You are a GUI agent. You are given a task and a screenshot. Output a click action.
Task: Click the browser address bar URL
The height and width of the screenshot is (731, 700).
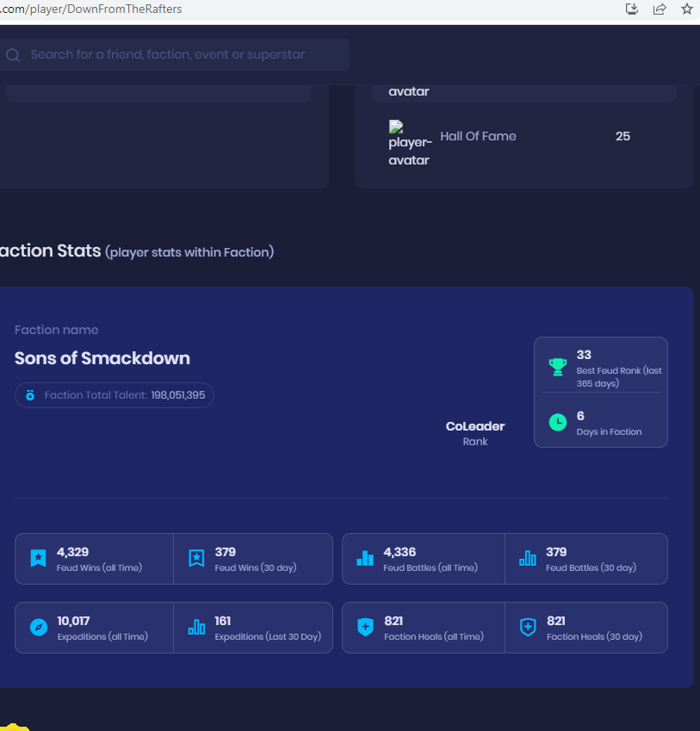click(91, 9)
